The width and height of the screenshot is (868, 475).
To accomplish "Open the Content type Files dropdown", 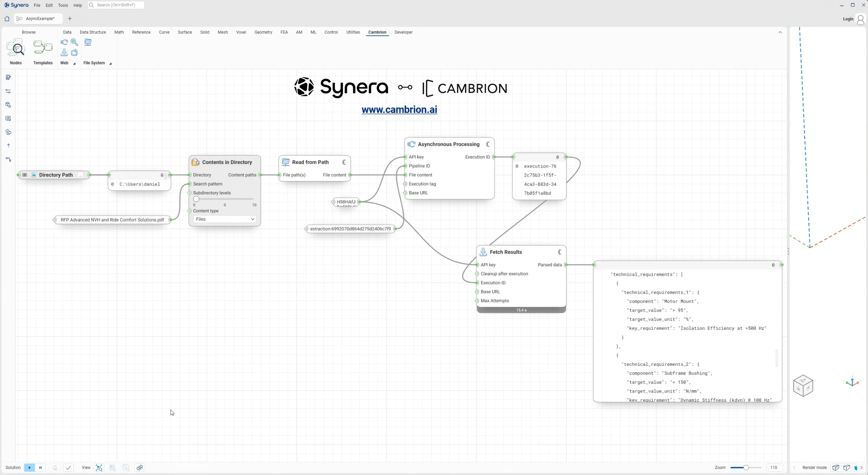I will click(x=225, y=219).
